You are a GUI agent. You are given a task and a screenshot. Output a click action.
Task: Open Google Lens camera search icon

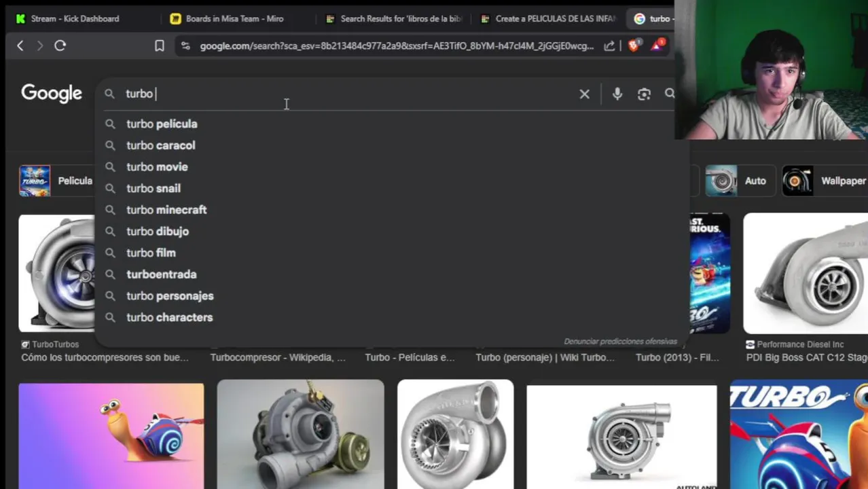coord(644,94)
